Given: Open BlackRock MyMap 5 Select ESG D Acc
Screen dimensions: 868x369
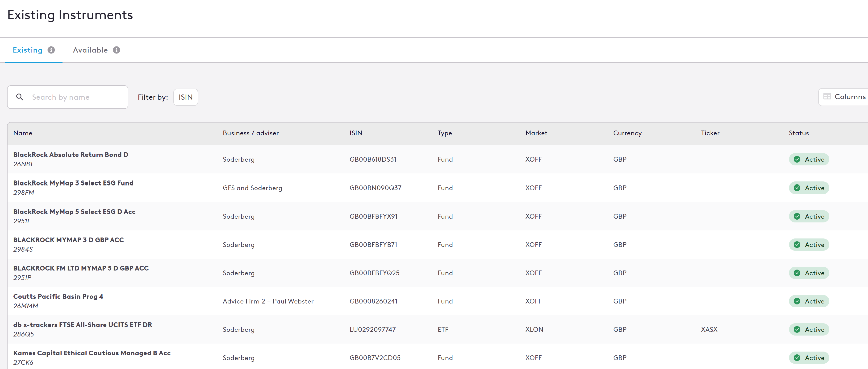Looking at the screenshot, I should (75, 212).
